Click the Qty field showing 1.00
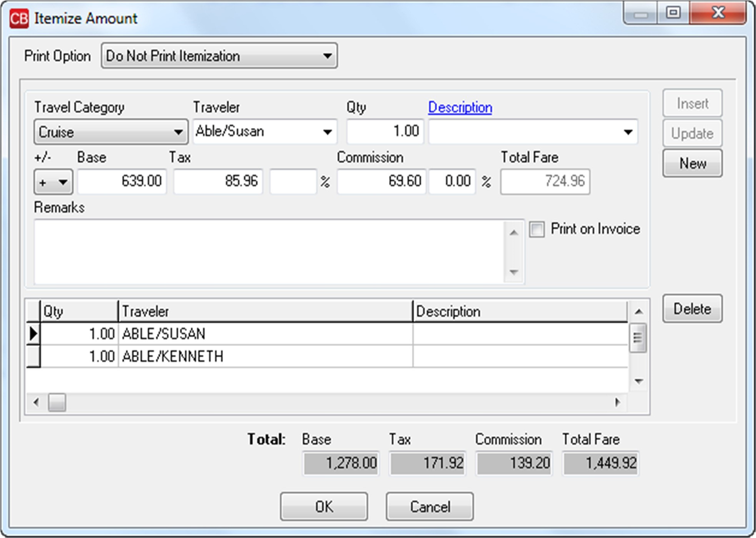The image size is (756, 538). pos(385,132)
